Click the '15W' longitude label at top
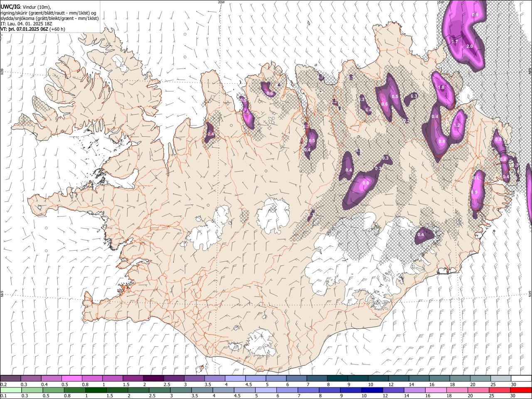 (x=440, y=2)
